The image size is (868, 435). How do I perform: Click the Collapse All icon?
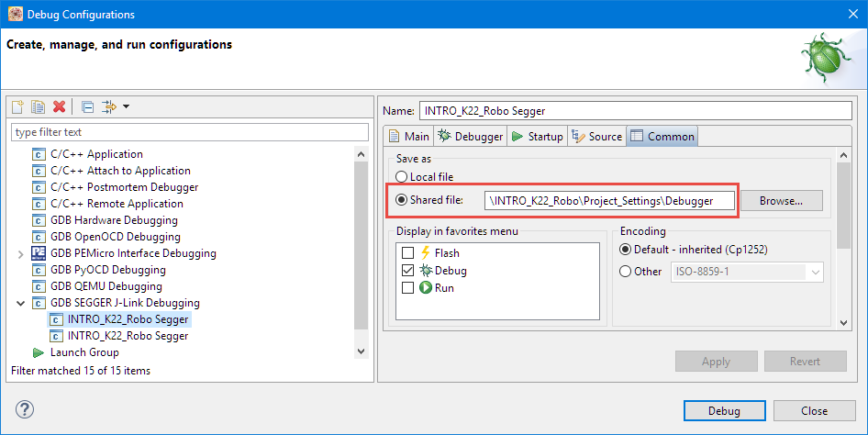click(87, 107)
